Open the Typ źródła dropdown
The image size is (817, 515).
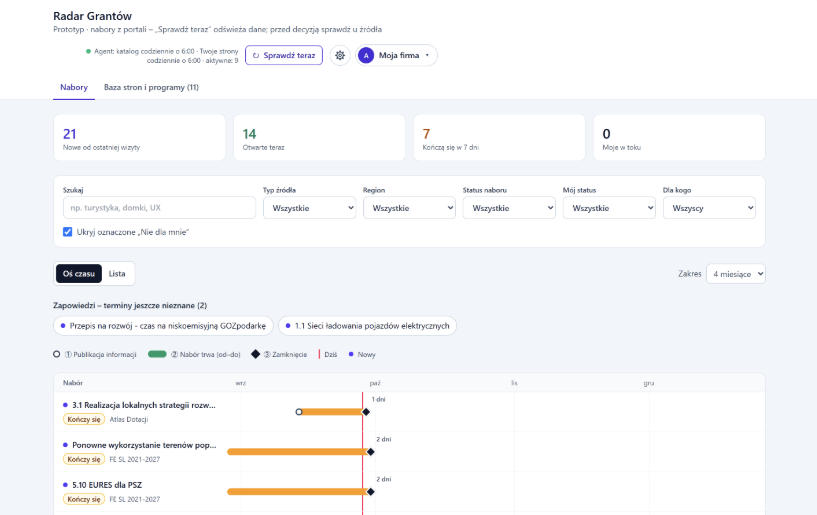coord(310,208)
